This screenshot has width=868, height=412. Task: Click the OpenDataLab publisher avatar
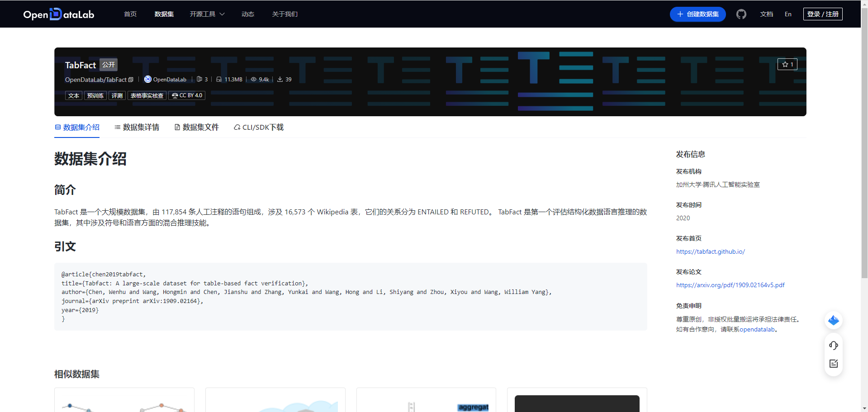point(147,79)
